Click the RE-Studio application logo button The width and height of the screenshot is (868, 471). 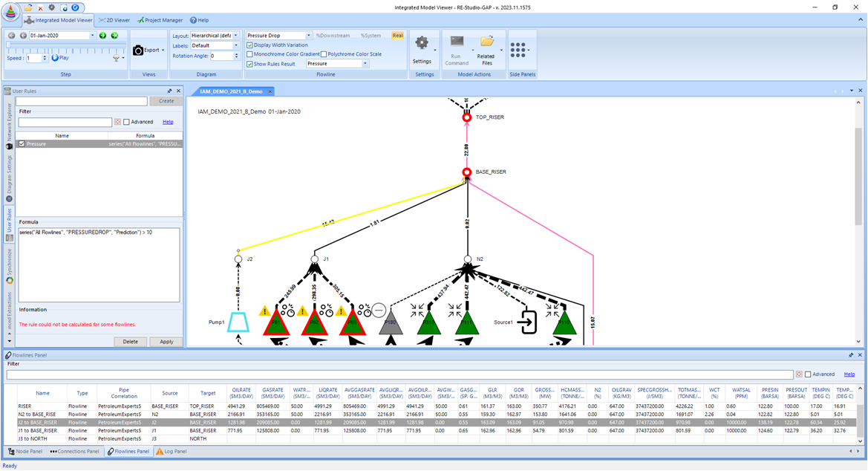click(x=10, y=12)
